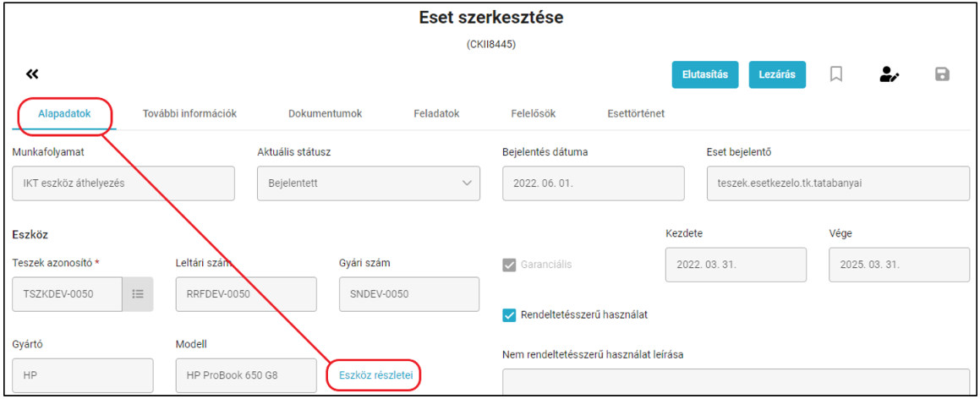
Task: Toggle the Garanciális checkbox
Action: coord(509,265)
